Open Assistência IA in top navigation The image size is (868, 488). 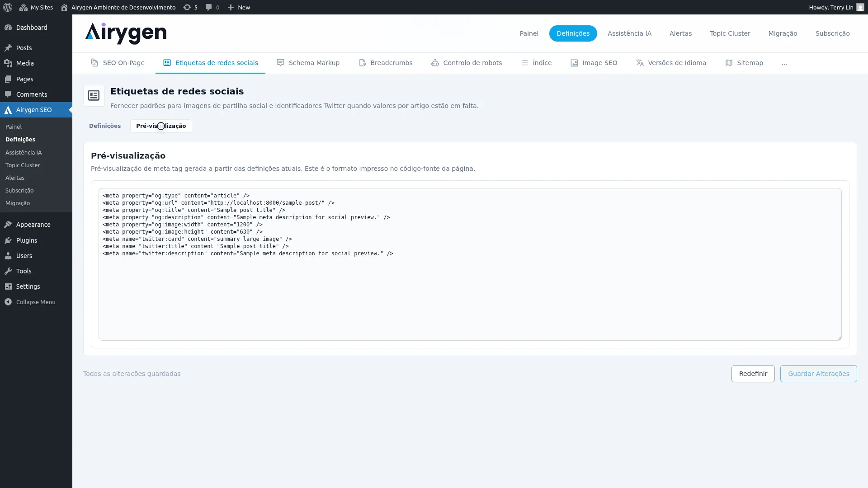[629, 33]
